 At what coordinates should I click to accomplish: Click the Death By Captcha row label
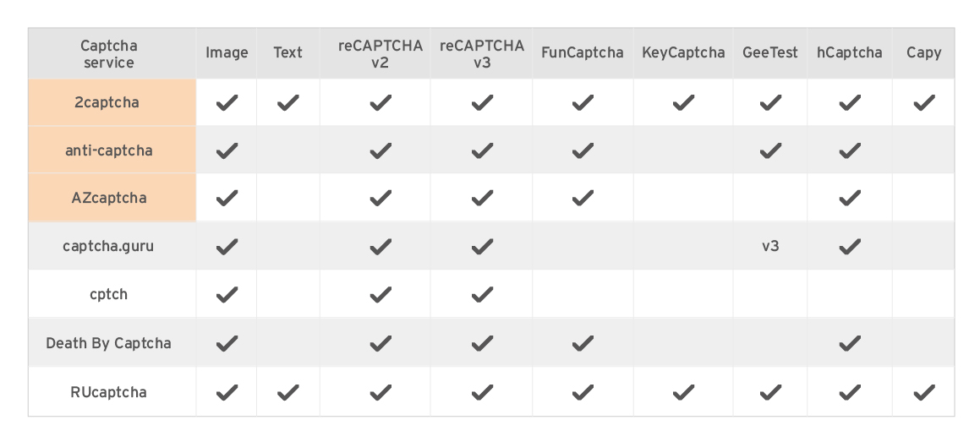[x=109, y=343]
